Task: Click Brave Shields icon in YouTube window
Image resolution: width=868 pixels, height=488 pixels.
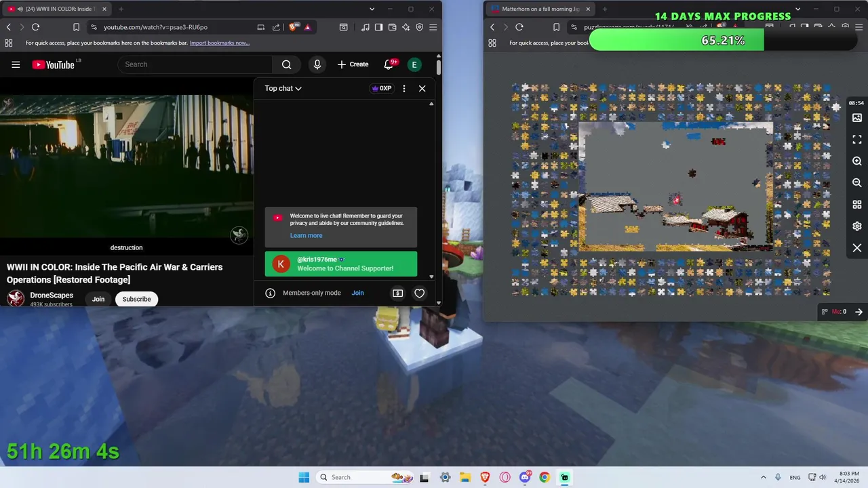Action: click(x=293, y=27)
